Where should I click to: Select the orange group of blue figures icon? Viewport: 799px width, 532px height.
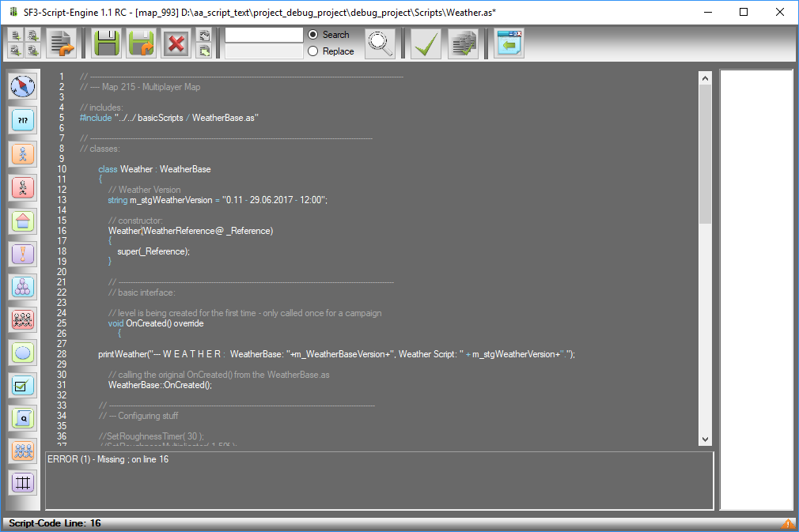pos(23,451)
